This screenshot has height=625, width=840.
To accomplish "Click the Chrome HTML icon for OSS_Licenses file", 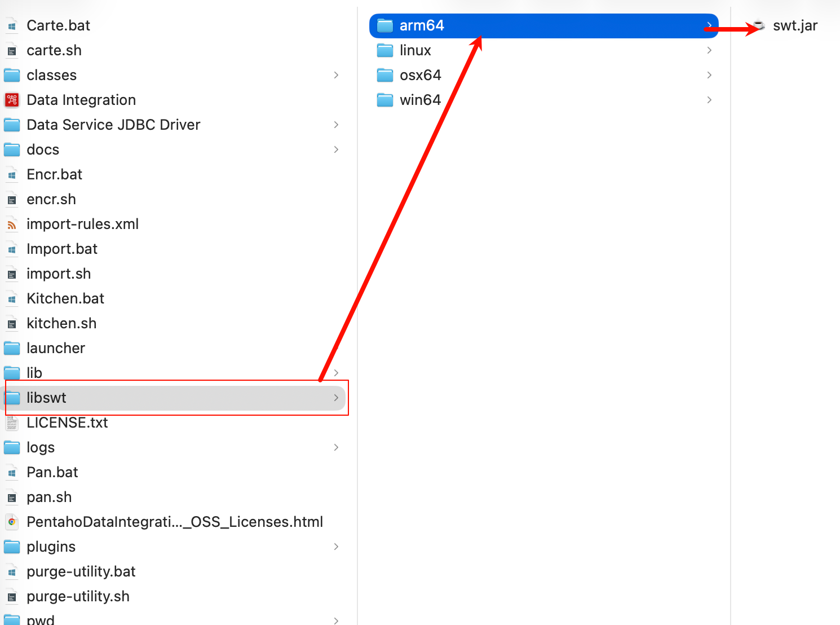I will 12,522.
